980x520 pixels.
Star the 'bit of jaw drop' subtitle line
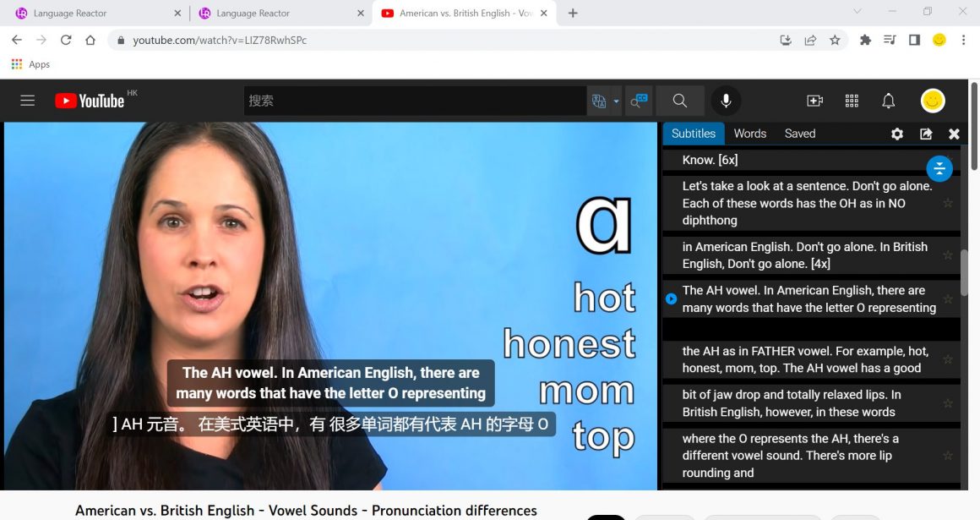tap(948, 403)
